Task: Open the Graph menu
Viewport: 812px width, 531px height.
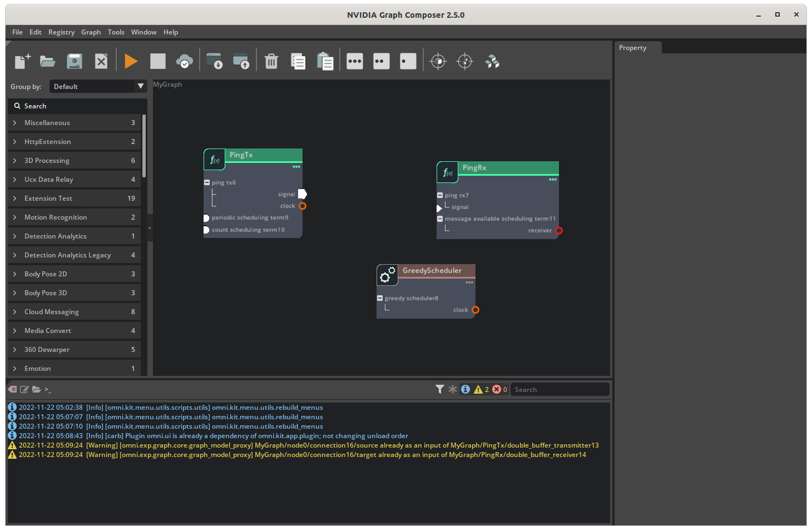Action: coord(91,32)
